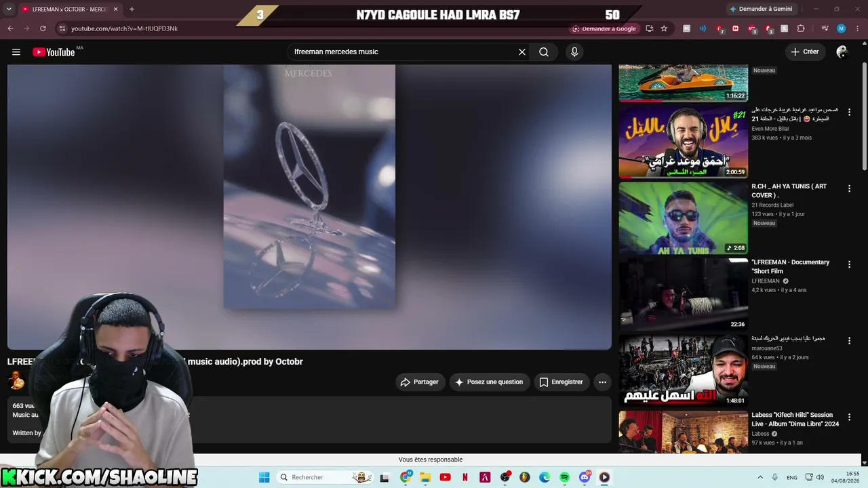The height and width of the screenshot is (488, 868).
Task: Click the Mercedes video player
Action: (x=309, y=207)
